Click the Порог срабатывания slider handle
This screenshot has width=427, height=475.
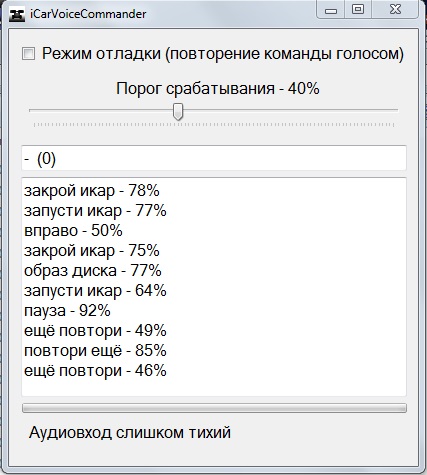(x=178, y=111)
